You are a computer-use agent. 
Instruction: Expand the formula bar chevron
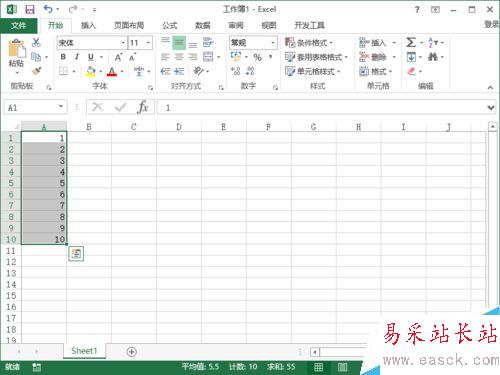click(x=490, y=108)
